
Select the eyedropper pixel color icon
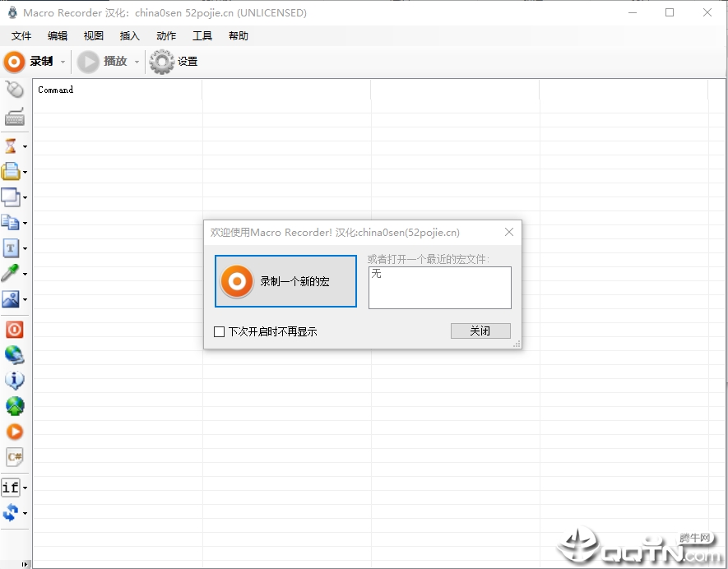click(11, 274)
